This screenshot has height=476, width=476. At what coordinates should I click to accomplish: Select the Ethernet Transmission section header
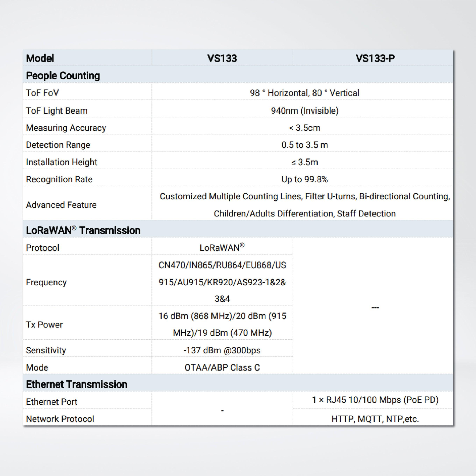pyautogui.click(x=77, y=384)
